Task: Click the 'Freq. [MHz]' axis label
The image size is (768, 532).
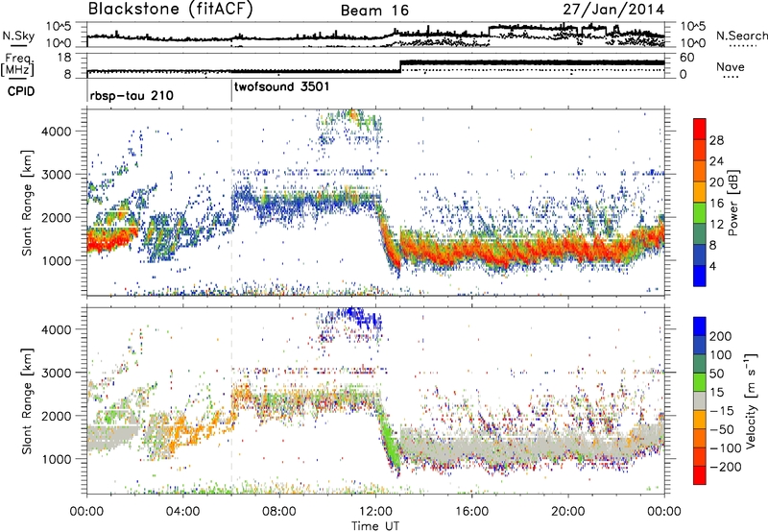Action: coord(18,65)
